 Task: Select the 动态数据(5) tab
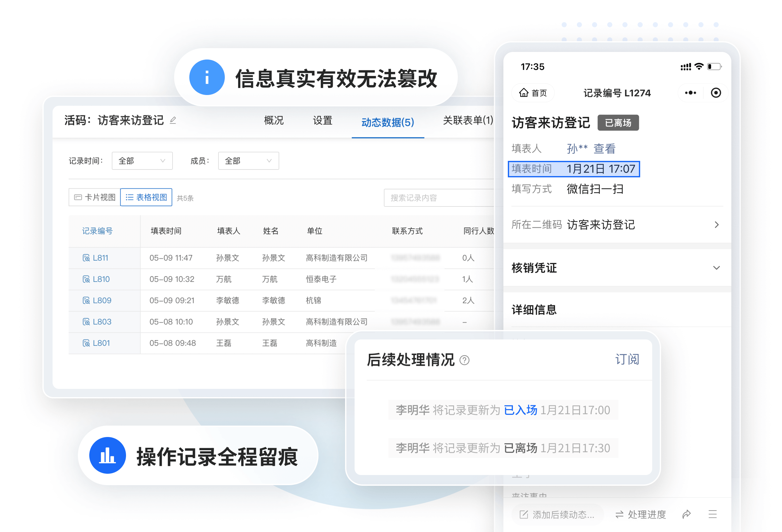[x=388, y=122]
